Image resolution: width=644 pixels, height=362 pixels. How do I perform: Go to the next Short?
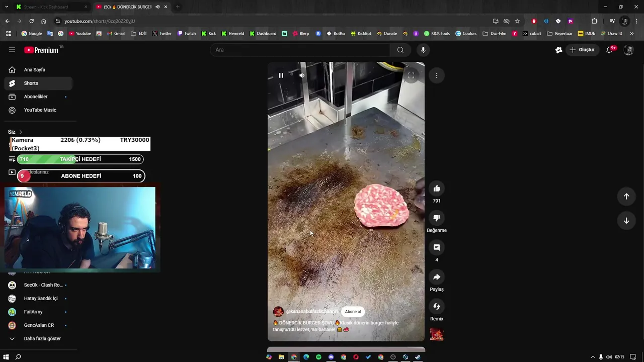point(626,221)
